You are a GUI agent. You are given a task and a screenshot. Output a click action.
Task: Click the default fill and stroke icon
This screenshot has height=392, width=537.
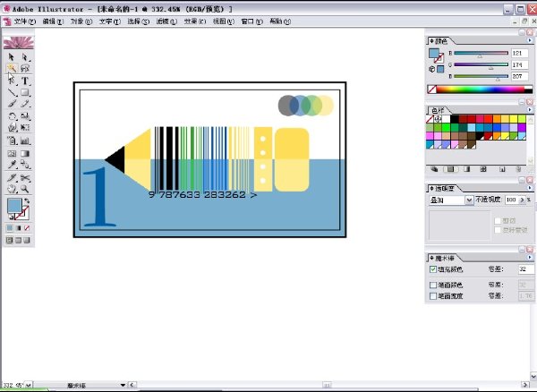coord(11,217)
